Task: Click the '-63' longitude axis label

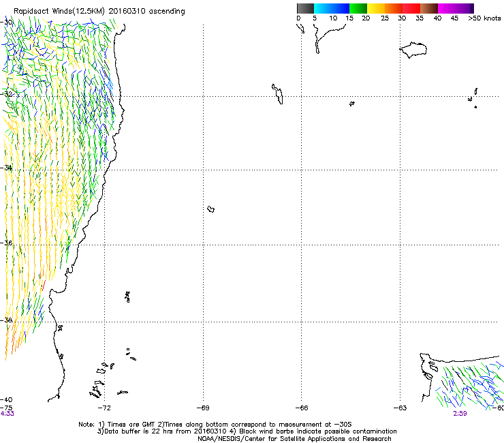Action: pyautogui.click(x=400, y=408)
